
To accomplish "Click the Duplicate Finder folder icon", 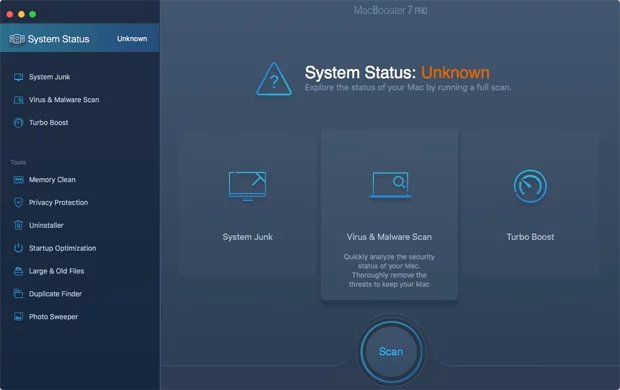I will (18, 293).
